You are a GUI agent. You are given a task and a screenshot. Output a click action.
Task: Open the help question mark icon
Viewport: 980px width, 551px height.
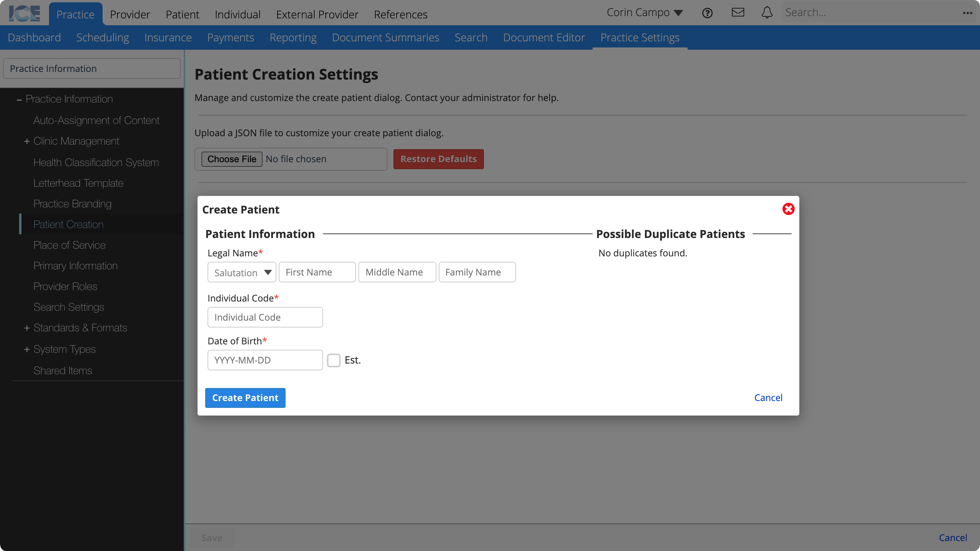coord(707,12)
